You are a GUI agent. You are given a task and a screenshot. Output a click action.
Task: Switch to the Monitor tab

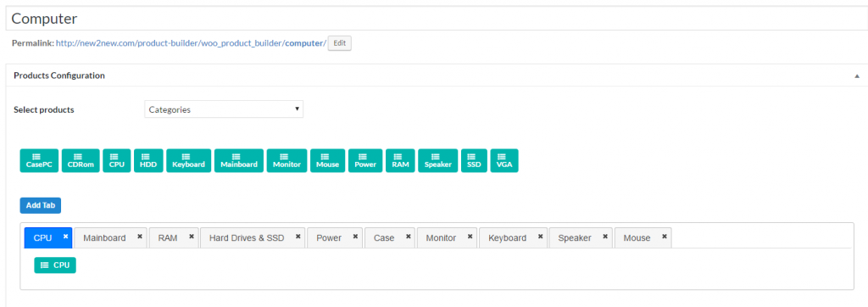[441, 237]
